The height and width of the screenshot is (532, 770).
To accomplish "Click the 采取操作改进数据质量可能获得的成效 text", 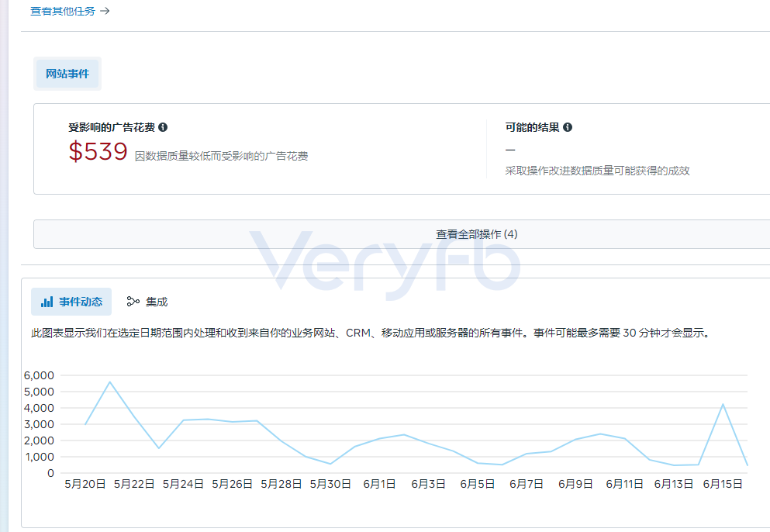I will pyautogui.click(x=597, y=171).
